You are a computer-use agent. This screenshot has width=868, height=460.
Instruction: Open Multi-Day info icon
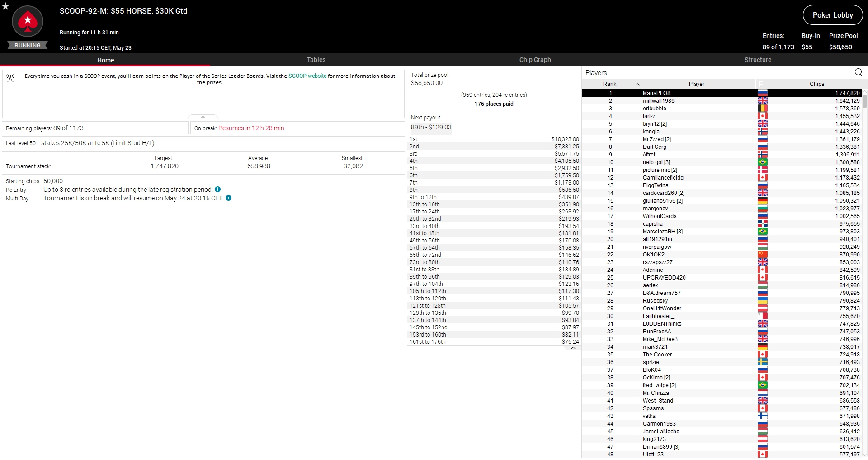pos(229,198)
